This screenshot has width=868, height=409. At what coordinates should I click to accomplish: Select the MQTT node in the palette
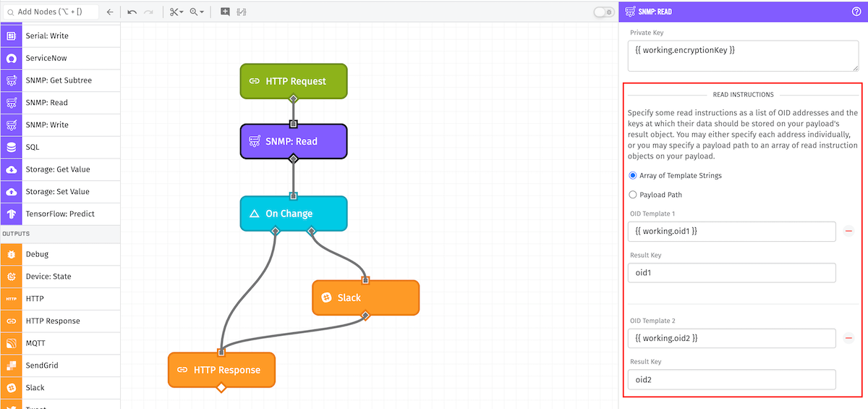coord(60,343)
